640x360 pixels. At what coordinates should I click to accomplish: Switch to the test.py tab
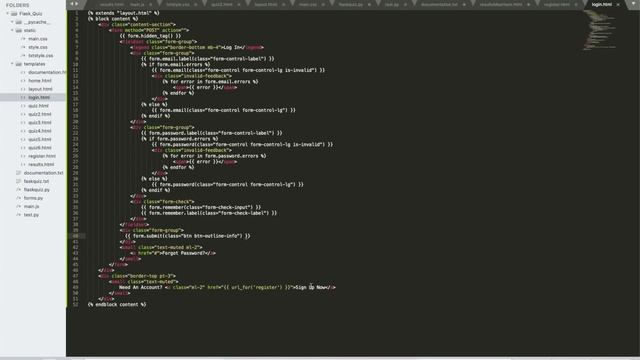[x=391, y=4]
